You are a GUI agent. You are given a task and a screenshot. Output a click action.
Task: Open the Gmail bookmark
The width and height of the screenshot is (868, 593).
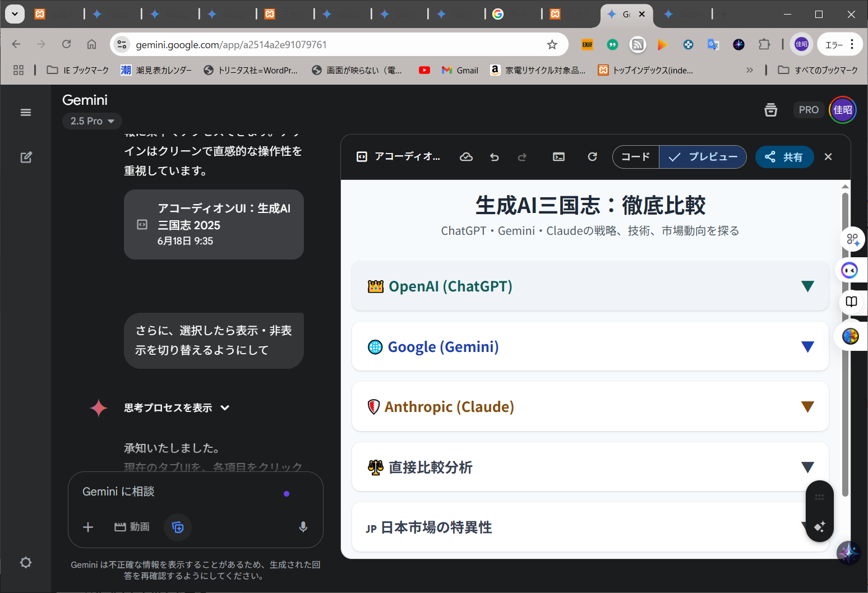460,70
